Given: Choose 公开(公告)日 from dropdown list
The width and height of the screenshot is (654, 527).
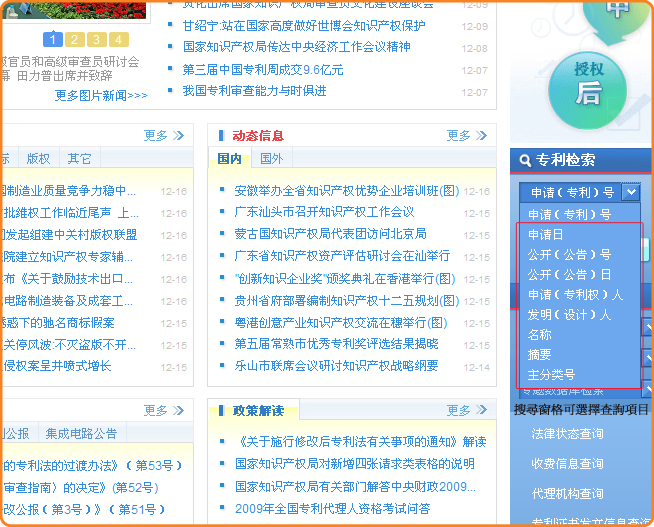Looking at the screenshot, I should [569, 274].
